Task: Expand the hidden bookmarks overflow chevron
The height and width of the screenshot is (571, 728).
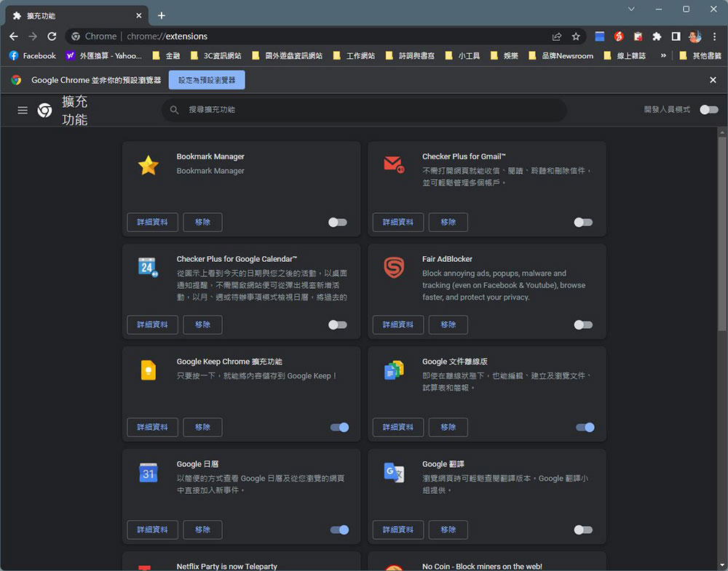Action: click(x=663, y=56)
